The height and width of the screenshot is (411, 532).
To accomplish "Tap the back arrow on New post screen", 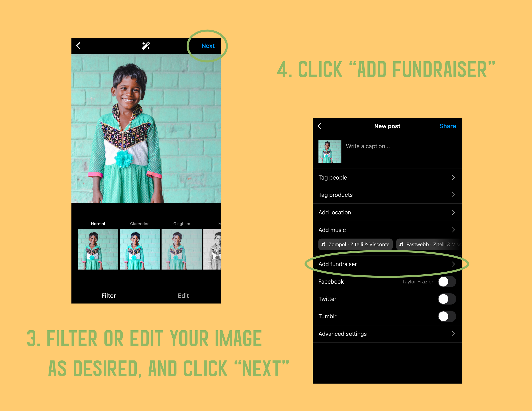I will (320, 126).
